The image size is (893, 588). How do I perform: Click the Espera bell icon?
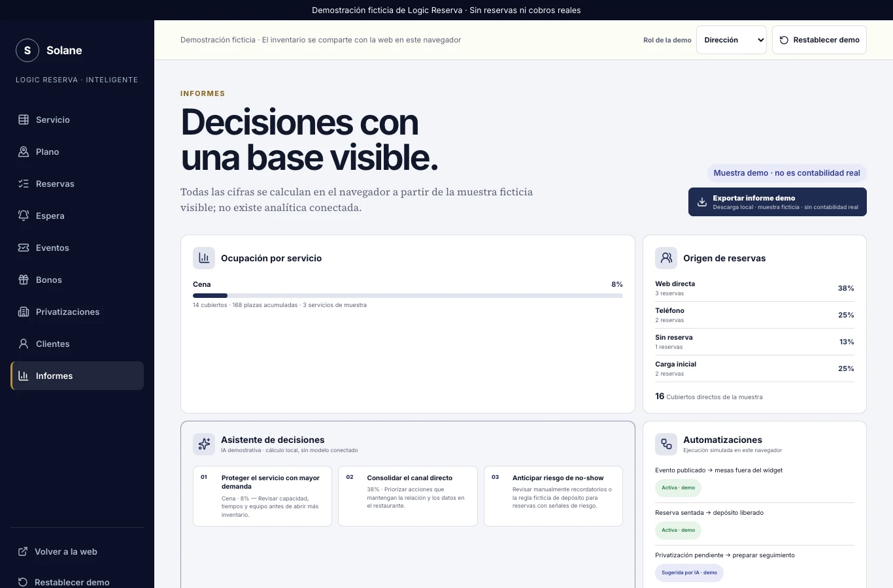pos(24,216)
